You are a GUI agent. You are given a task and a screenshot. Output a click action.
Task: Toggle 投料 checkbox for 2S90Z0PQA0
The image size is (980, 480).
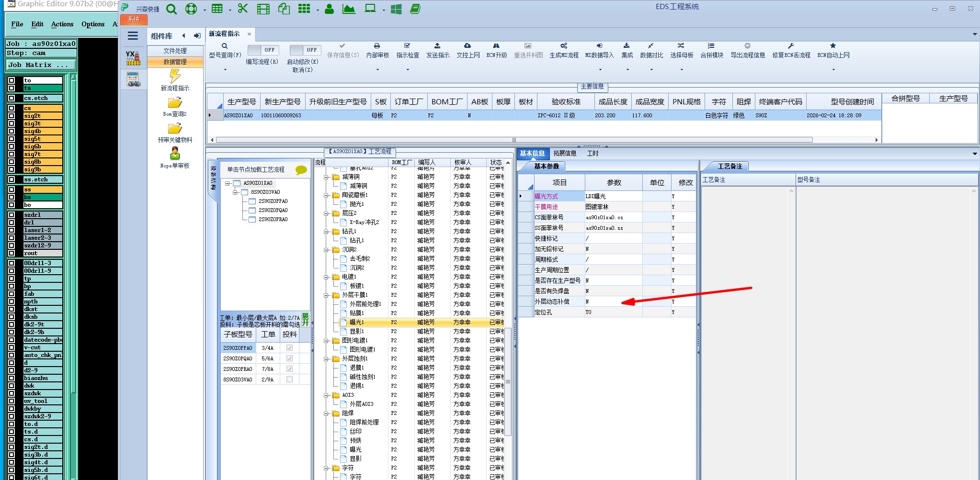[x=289, y=358]
